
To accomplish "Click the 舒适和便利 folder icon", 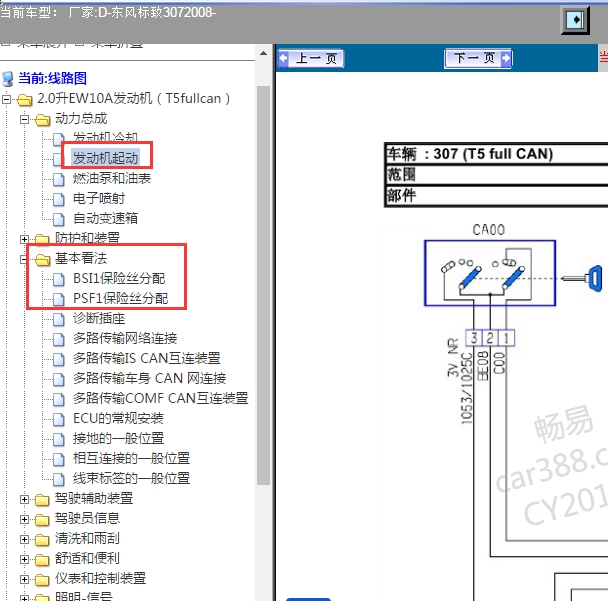I will pyautogui.click(x=42, y=560).
